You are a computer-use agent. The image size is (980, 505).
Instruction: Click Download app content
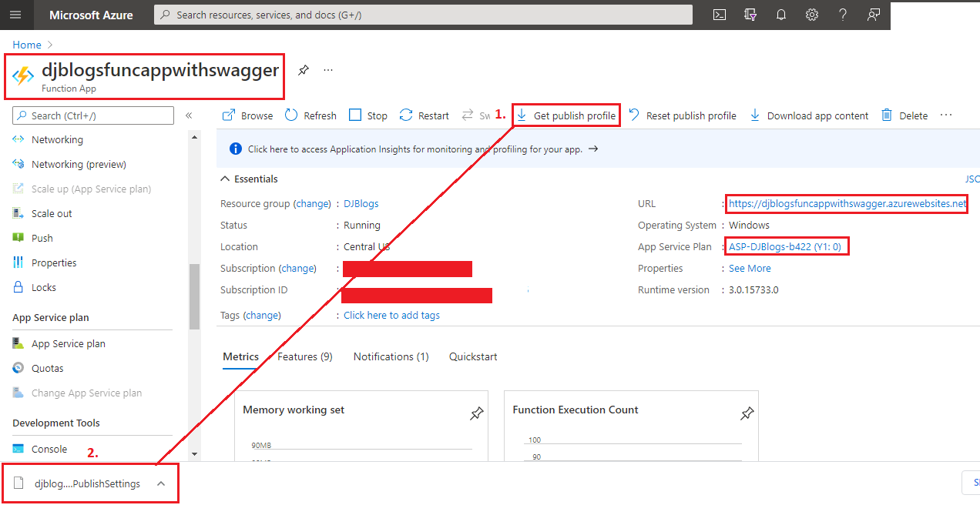pyautogui.click(x=809, y=115)
